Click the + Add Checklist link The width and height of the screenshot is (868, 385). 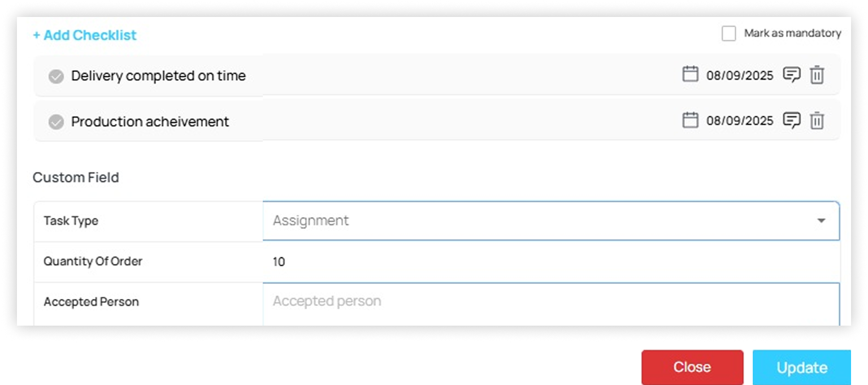(85, 35)
